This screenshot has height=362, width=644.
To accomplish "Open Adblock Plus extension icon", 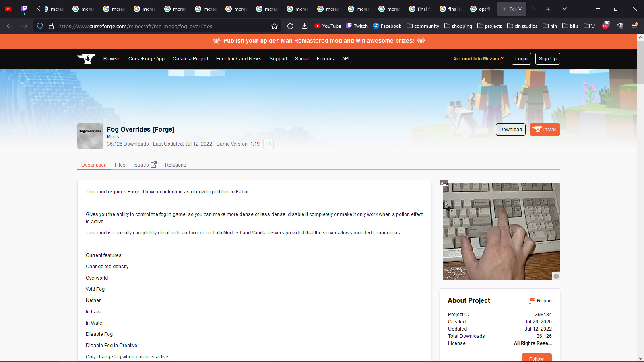I will [606, 25].
